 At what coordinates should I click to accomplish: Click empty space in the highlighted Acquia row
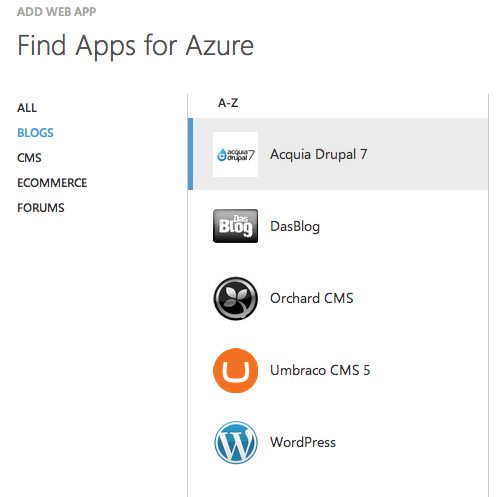click(427, 154)
